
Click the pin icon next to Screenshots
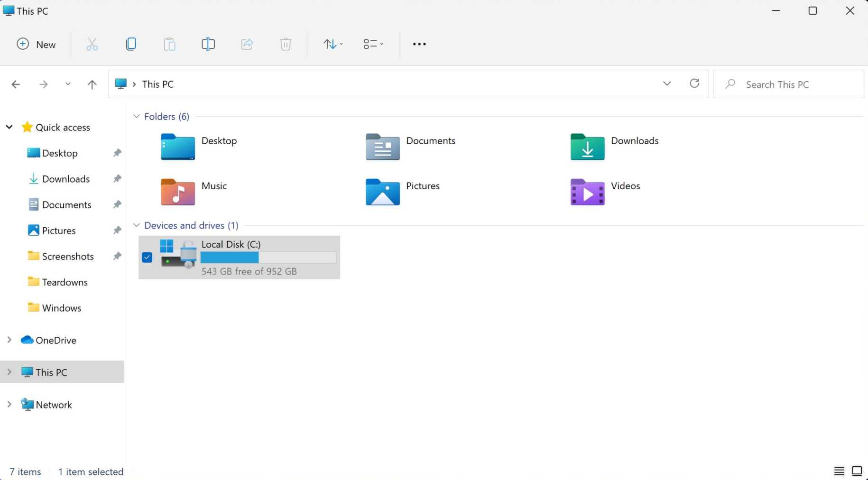[117, 256]
